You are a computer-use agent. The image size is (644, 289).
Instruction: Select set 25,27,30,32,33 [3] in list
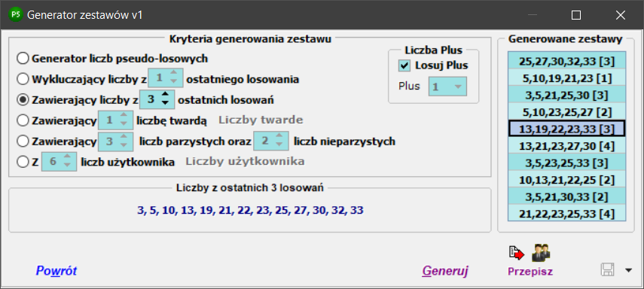[x=566, y=61]
